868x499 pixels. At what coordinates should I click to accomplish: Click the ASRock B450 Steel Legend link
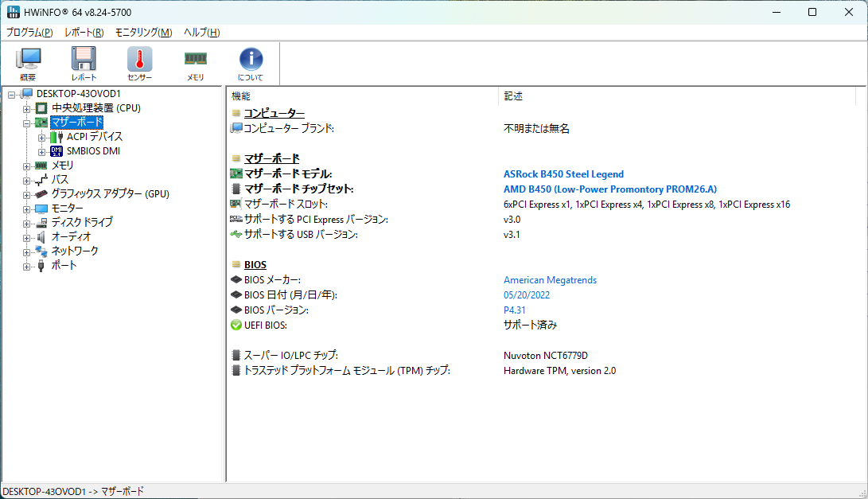pos(563,174)
